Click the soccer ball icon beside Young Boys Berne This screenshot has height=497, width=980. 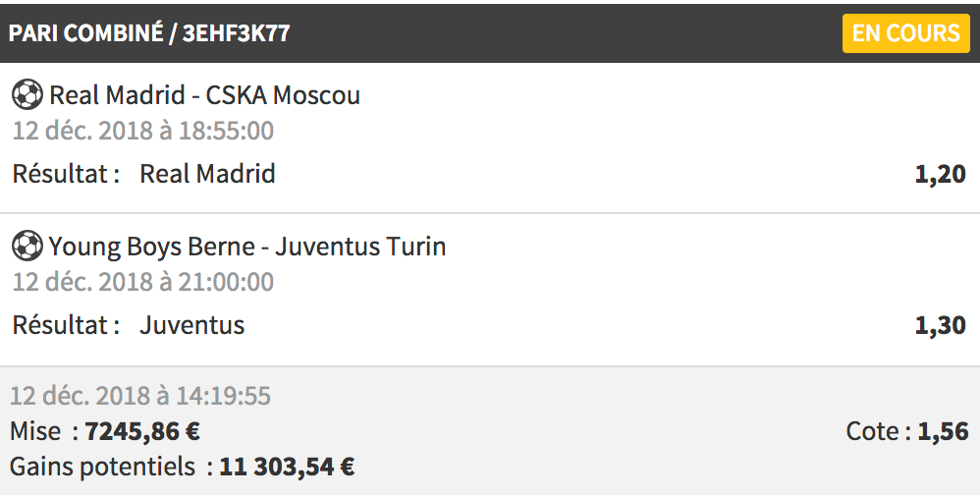27,246
